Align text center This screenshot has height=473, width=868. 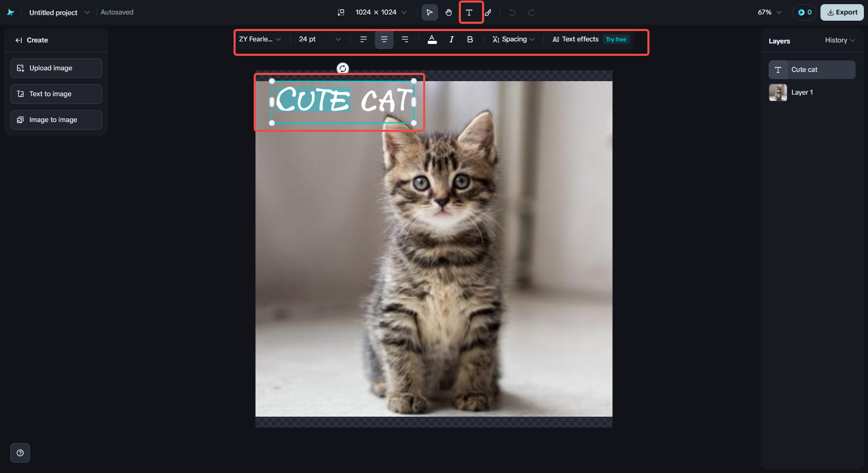pos(384,39)
